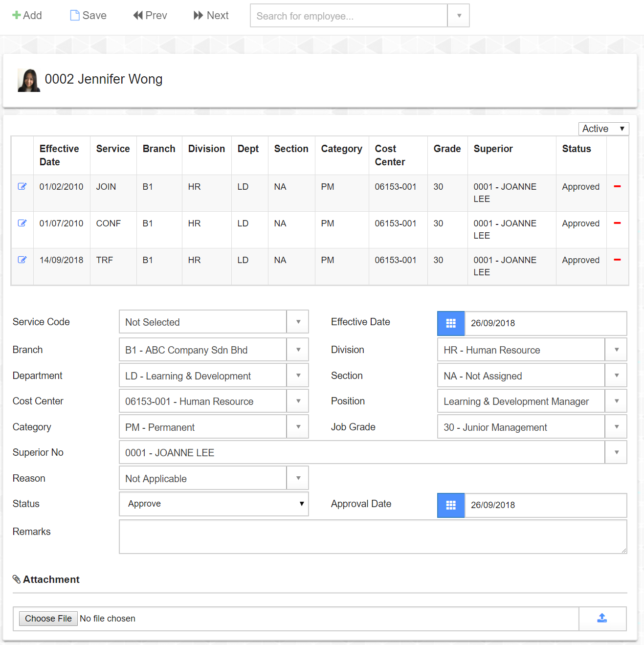
Task: Click Jennifer Wong's profile photo
Action: click(29, 80)
